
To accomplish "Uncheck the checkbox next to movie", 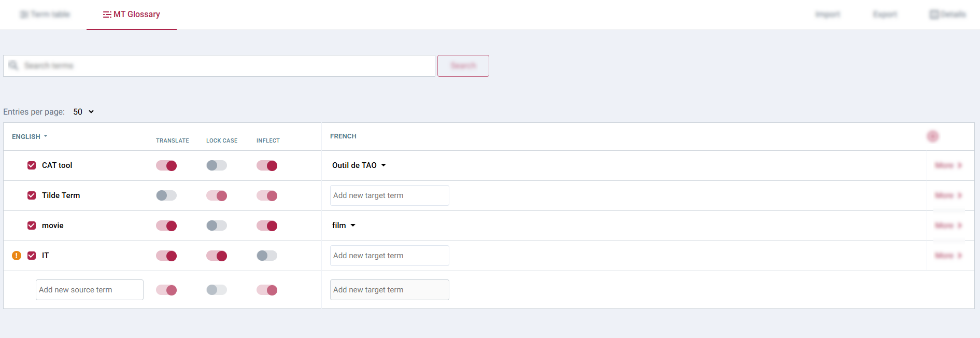I will point(32,226).
